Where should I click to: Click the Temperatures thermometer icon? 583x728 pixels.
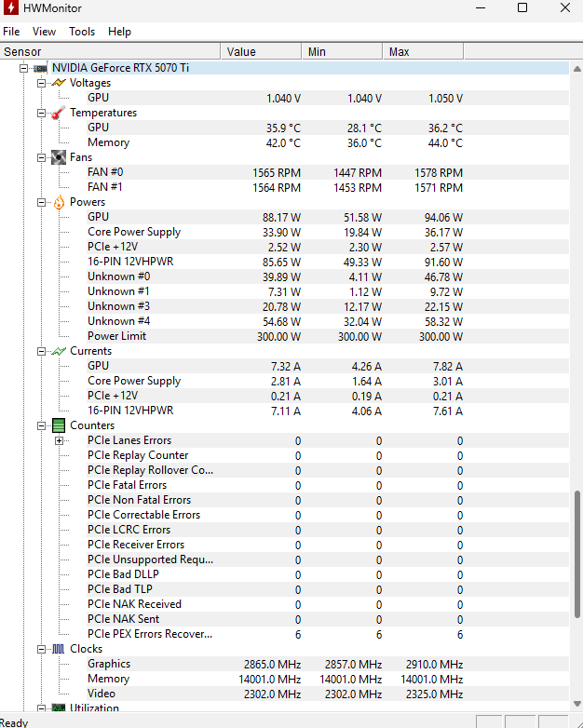[58, 113]
